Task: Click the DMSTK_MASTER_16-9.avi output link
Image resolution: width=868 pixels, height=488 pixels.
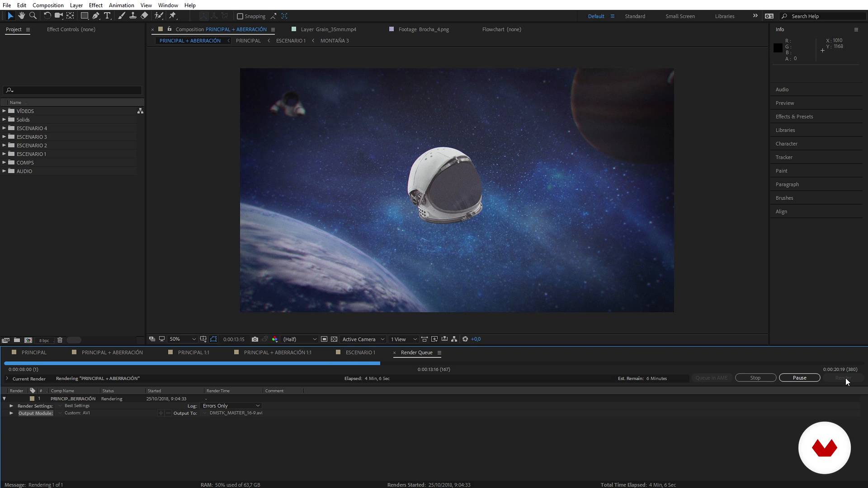Action: [x=236, y=413]
